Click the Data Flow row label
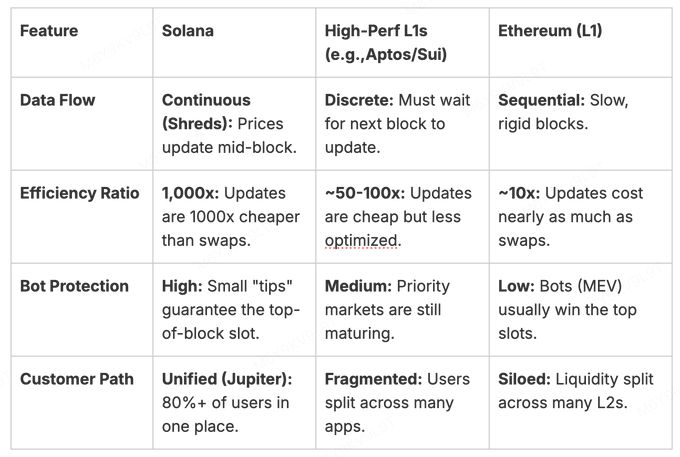The height and width of the screenshot is (457, 680). click(56, 100)
